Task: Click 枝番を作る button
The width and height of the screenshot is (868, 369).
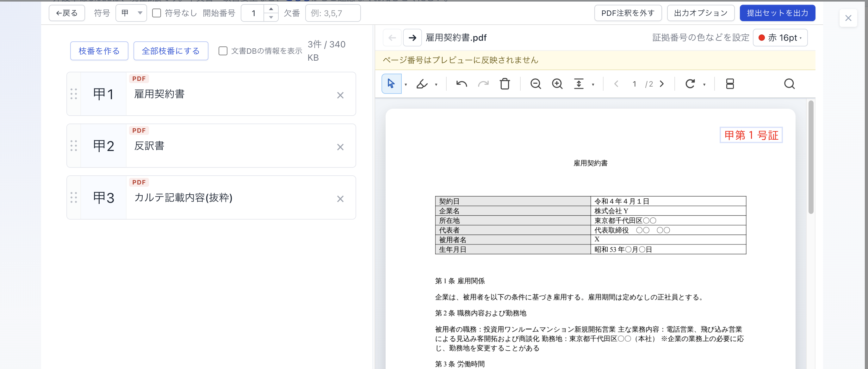Action: 99,51
